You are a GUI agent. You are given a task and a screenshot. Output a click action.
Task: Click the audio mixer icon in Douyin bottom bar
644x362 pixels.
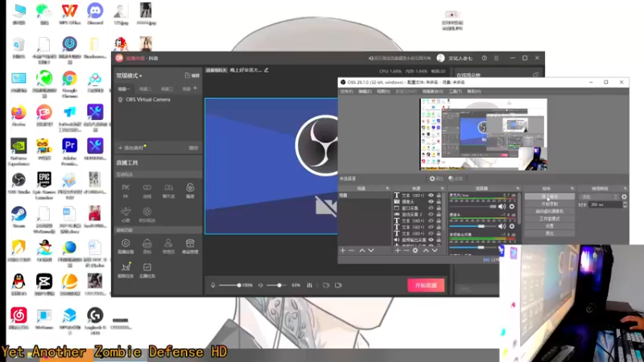tap(309, 286)
